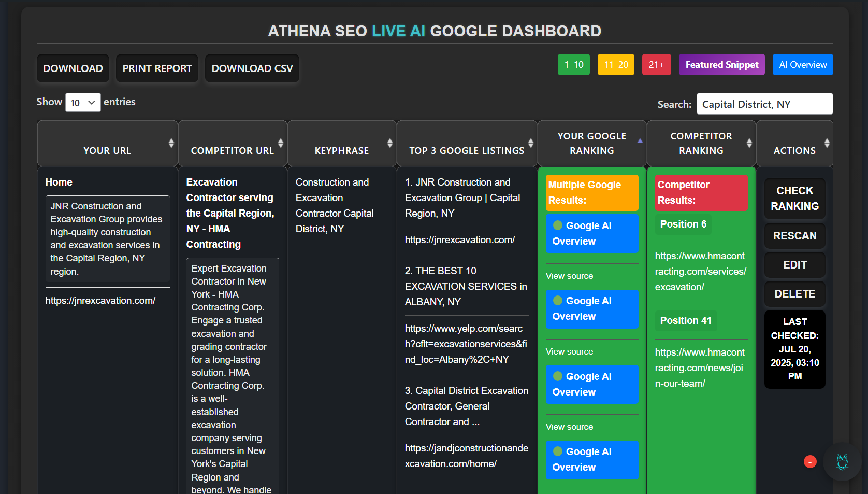Click the Home page title

pyautogui.click(x=59, y=182)
